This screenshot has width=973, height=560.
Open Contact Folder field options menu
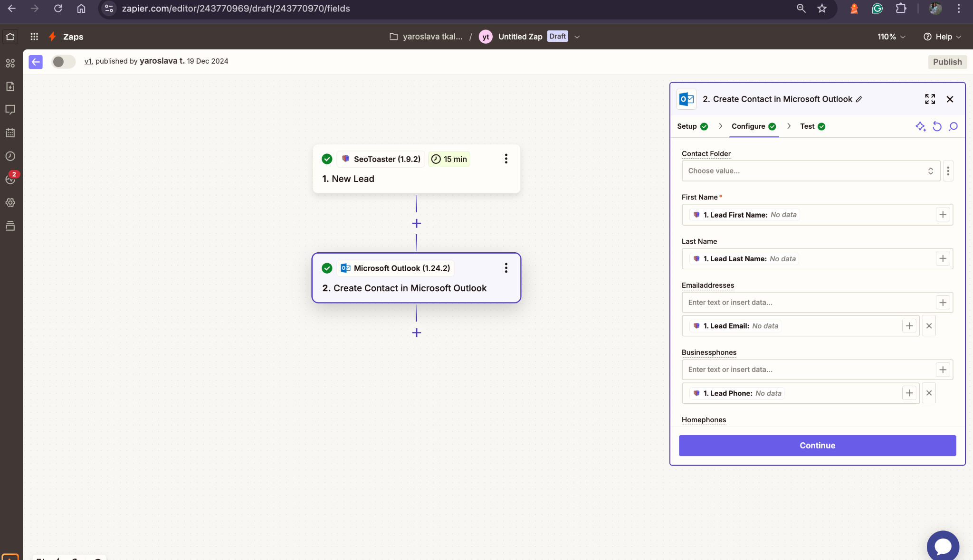(x=948, y=171)
